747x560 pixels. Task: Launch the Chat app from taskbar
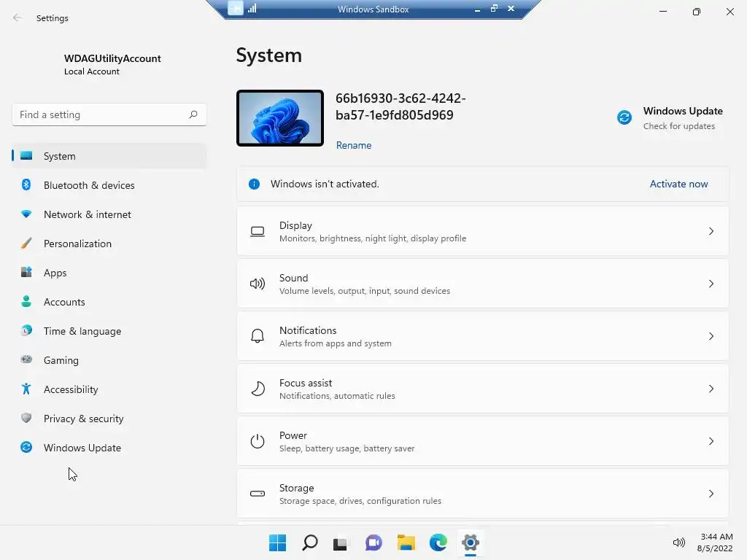pyautogui.click(x=373, y=542)
